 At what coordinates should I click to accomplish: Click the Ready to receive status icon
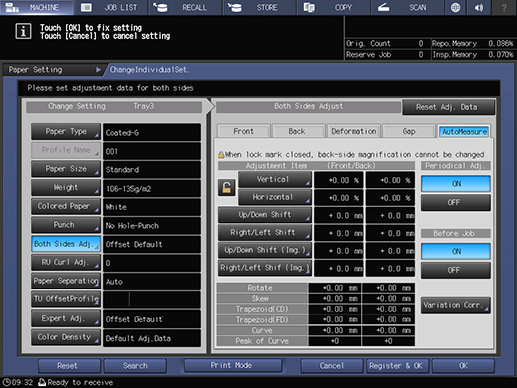42,382
